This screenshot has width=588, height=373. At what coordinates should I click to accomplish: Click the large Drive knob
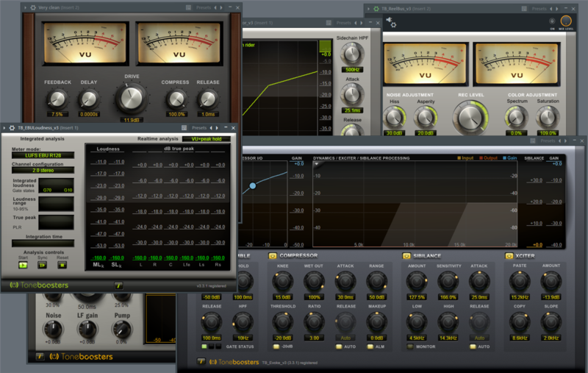tap(132, 99)
